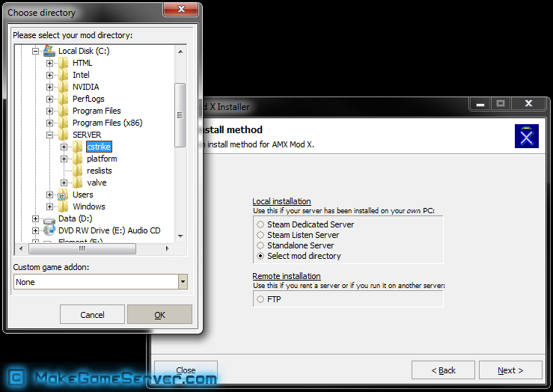This screenshot has height=392, width=553.
Task: Select Steam Listen Server option
Action: [260, 235]
